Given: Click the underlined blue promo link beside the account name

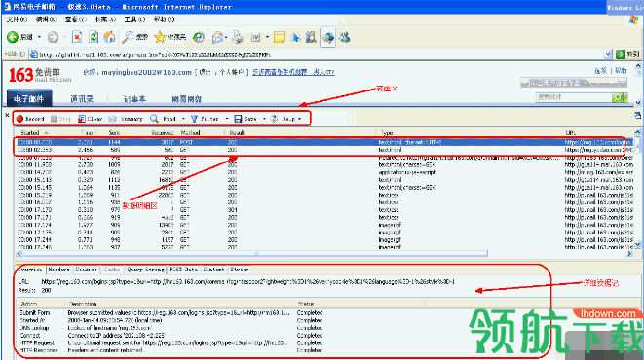Looking at the screenshot, I should click(x=293, y=72).
